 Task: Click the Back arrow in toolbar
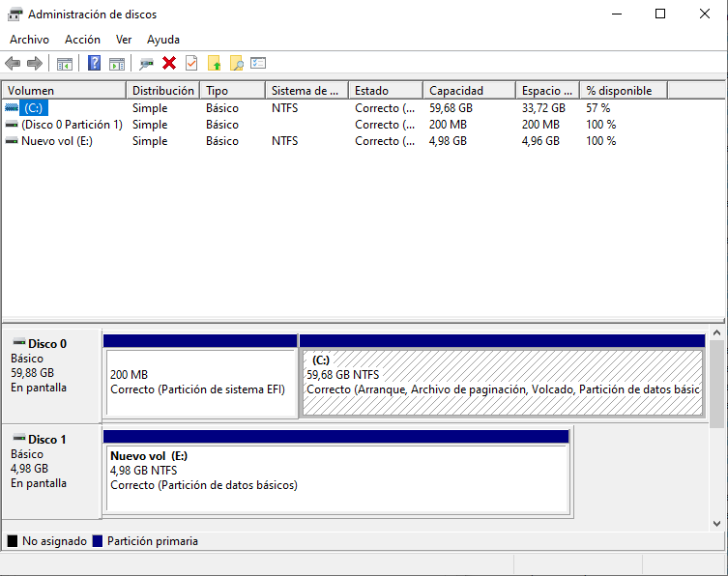click(x=13, y=64)
